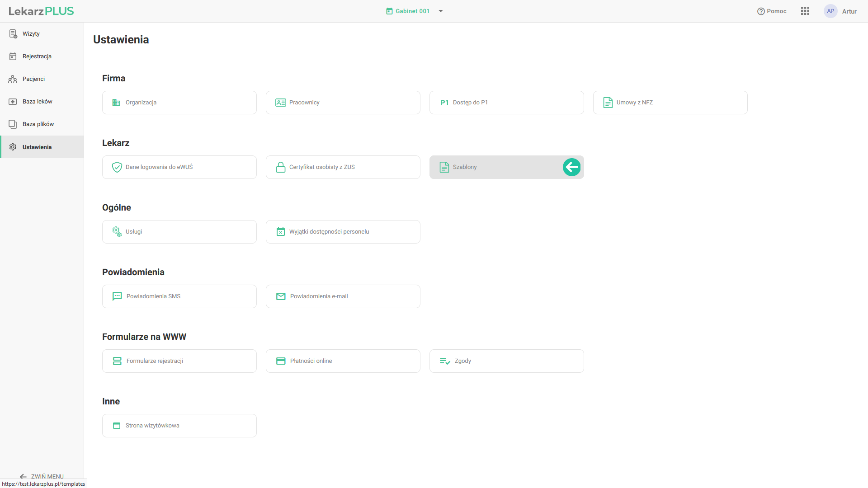Click the gear icon for Usługi

point(117,232)
